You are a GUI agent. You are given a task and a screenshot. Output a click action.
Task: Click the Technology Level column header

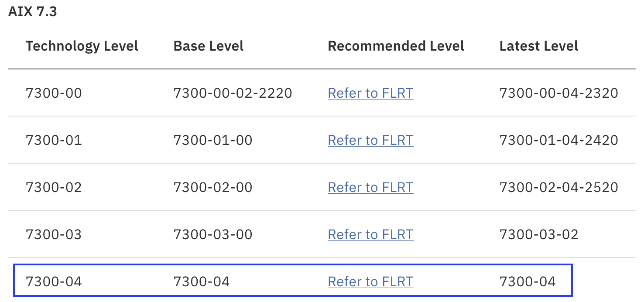coord(82,46)
